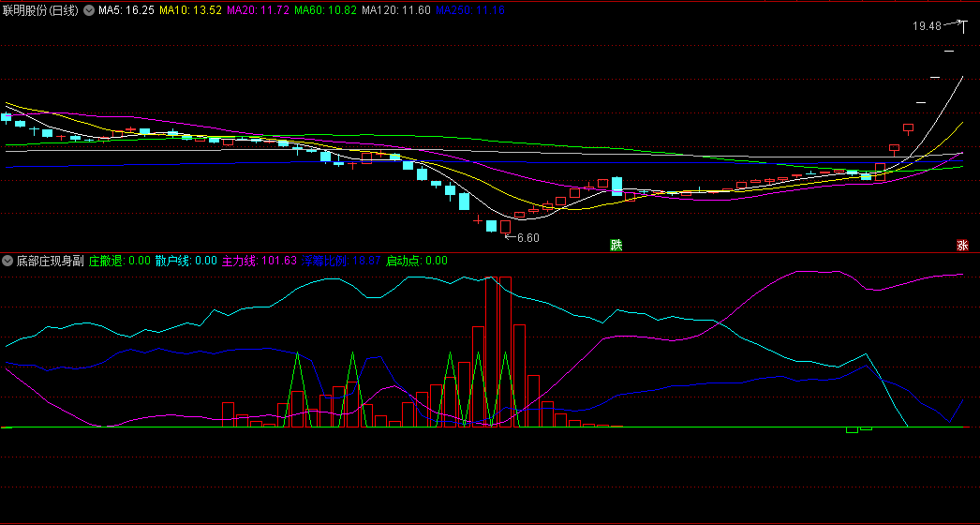Click the MA5 moving average label

click(x=126, y=10)
